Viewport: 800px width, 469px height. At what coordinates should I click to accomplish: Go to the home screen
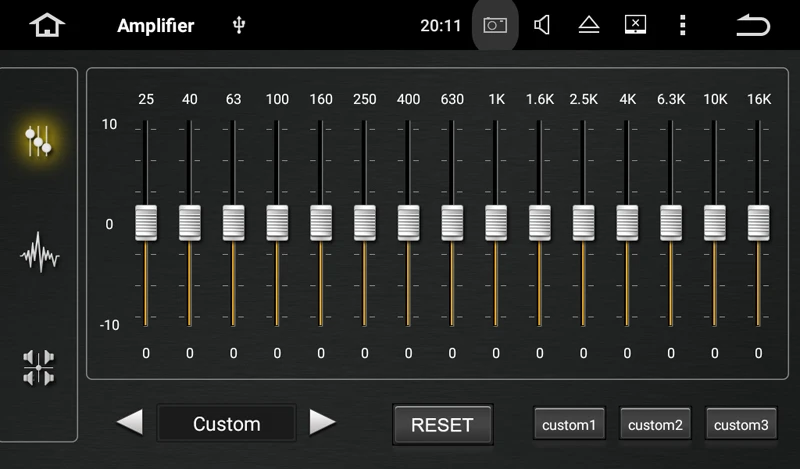47,25
